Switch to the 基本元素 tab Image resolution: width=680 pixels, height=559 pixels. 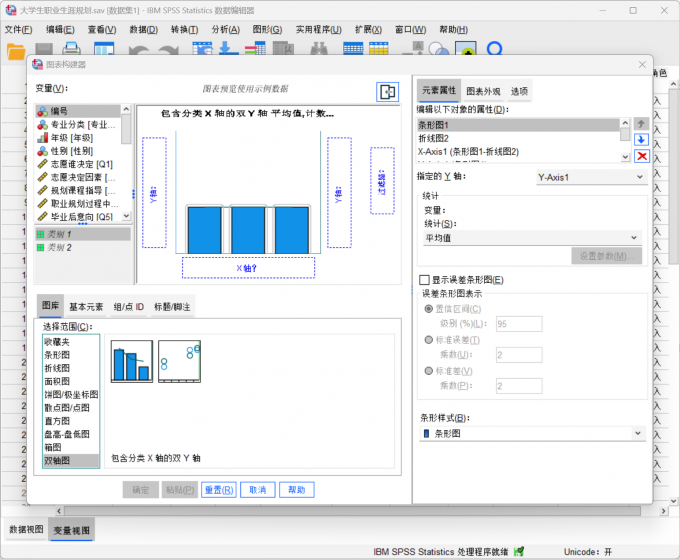pos(86,307)
